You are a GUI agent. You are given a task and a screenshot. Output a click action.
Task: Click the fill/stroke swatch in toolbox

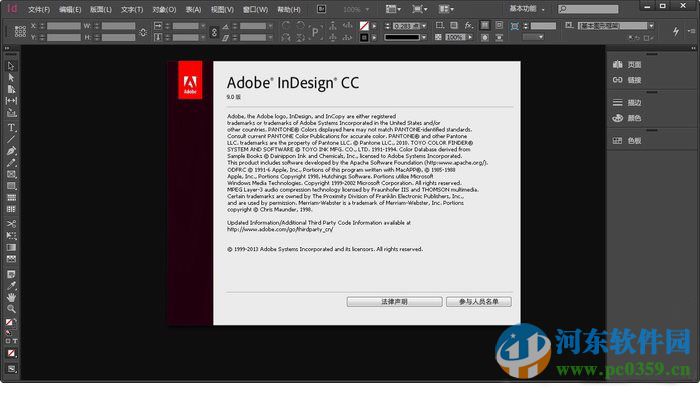pos(10,323)
